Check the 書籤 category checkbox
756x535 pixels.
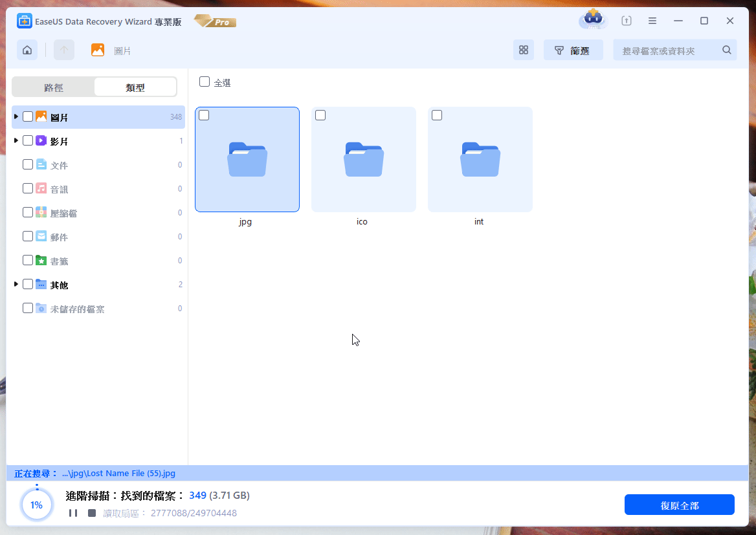(x=28, y=260)
